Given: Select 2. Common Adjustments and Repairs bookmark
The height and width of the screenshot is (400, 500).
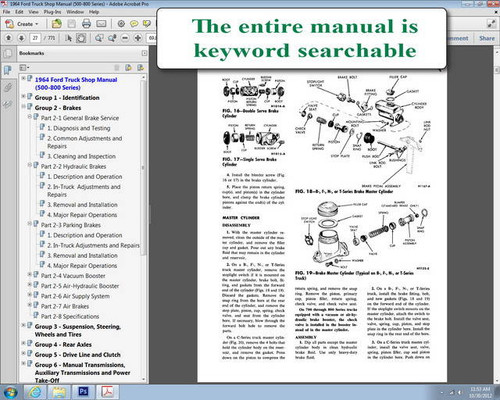Looking at the screenshot, I should click(85, 142).
